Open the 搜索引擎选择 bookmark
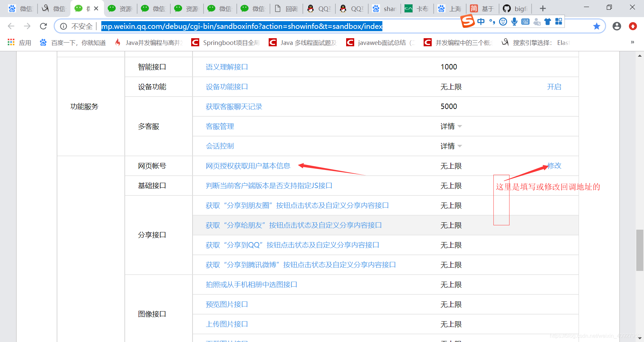644x342 pixels. [536, 42]
